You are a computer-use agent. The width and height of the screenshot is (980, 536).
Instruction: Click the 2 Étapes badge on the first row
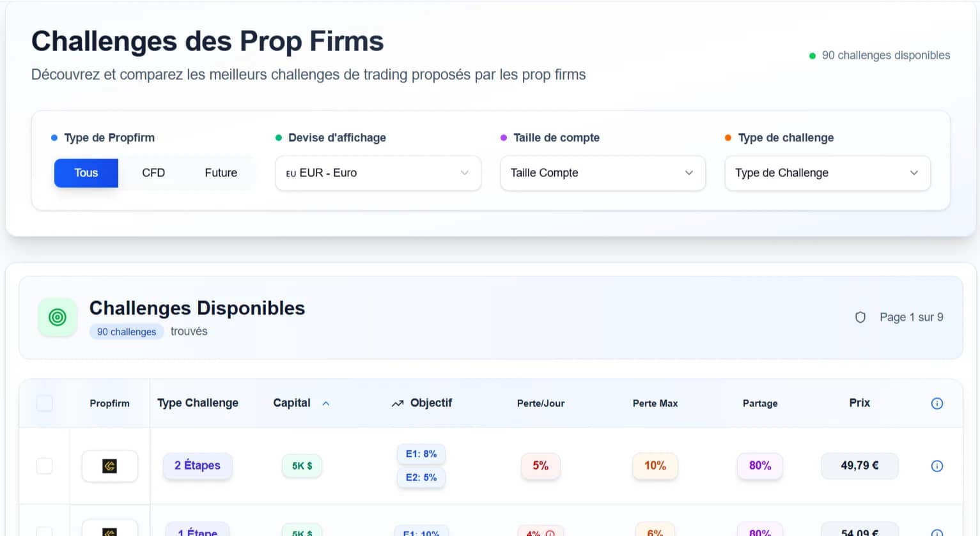[198, 466]
